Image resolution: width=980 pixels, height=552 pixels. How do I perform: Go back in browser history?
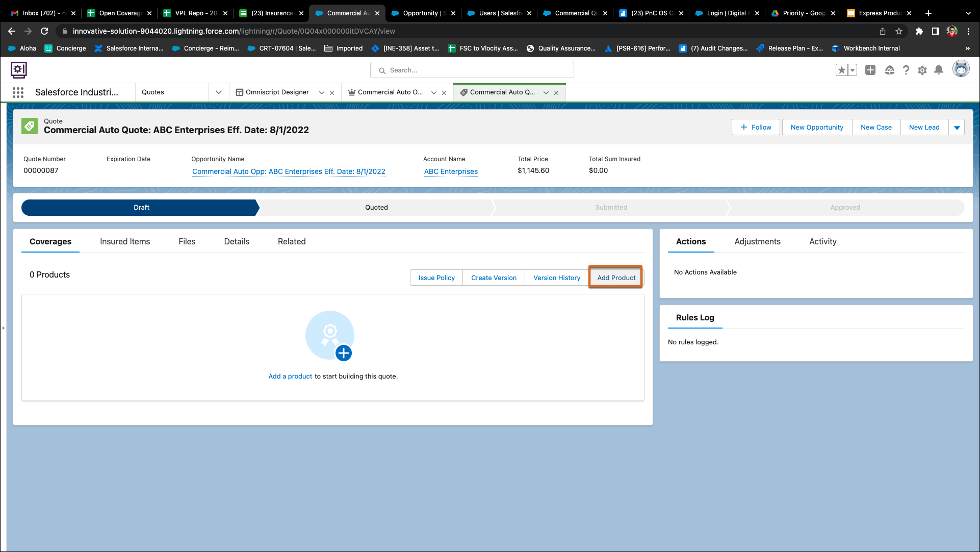click(x=12, y=31)
